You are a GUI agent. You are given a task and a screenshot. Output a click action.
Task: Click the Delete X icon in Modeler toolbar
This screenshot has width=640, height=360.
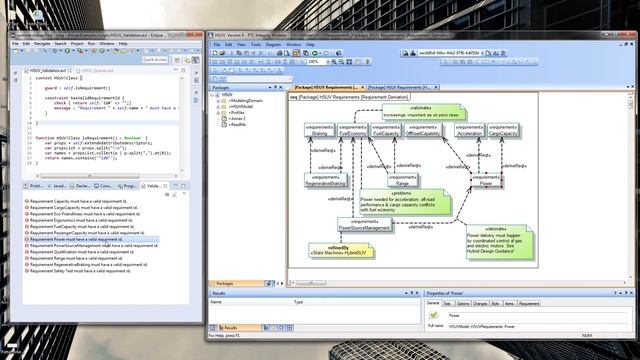(x=261, y=53)
